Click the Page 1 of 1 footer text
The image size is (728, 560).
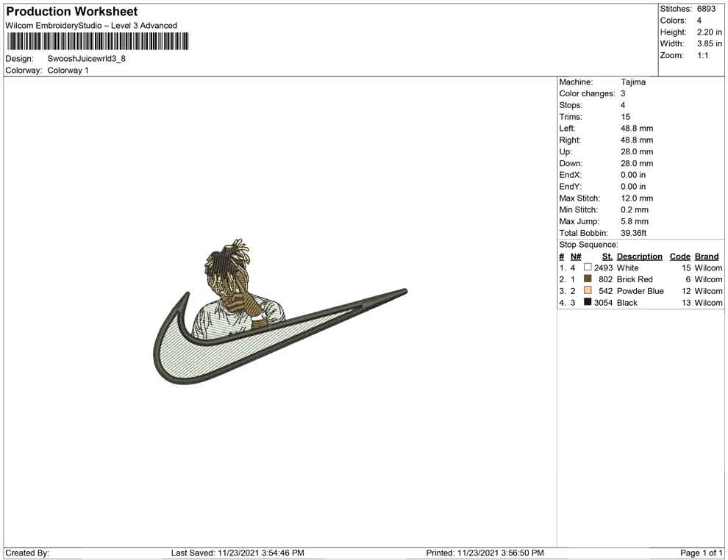coord(701,553)
